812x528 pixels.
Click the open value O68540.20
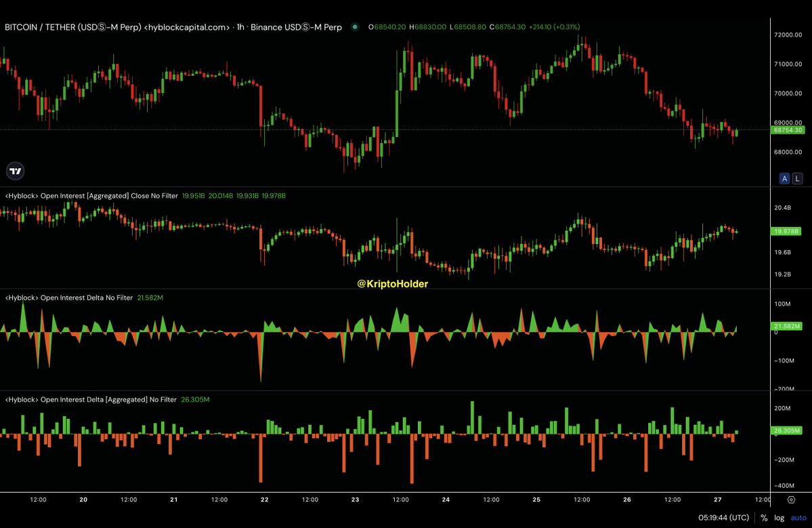point(387,27)
